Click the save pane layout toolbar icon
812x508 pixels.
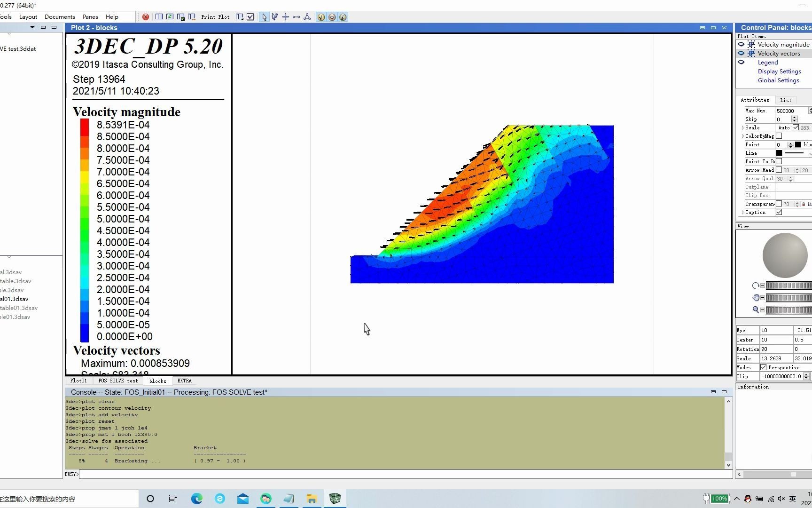(180, 17)
